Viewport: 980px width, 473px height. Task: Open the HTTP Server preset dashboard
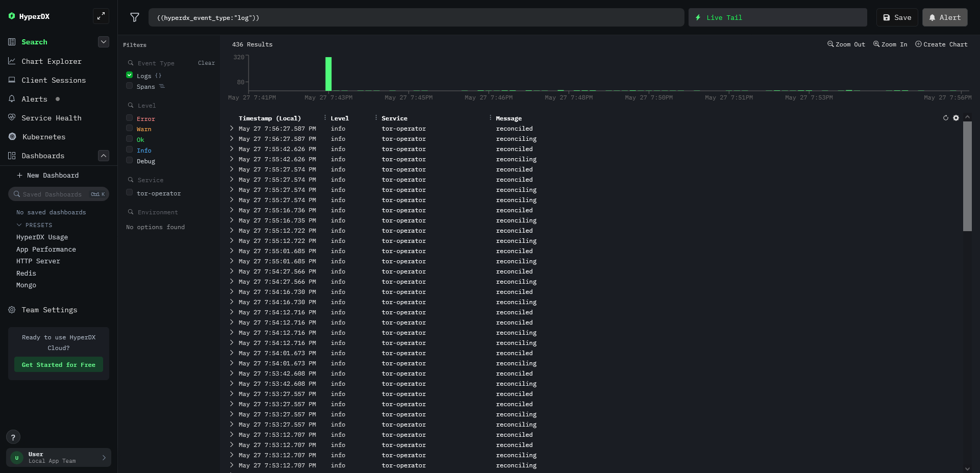coord(38,261)
